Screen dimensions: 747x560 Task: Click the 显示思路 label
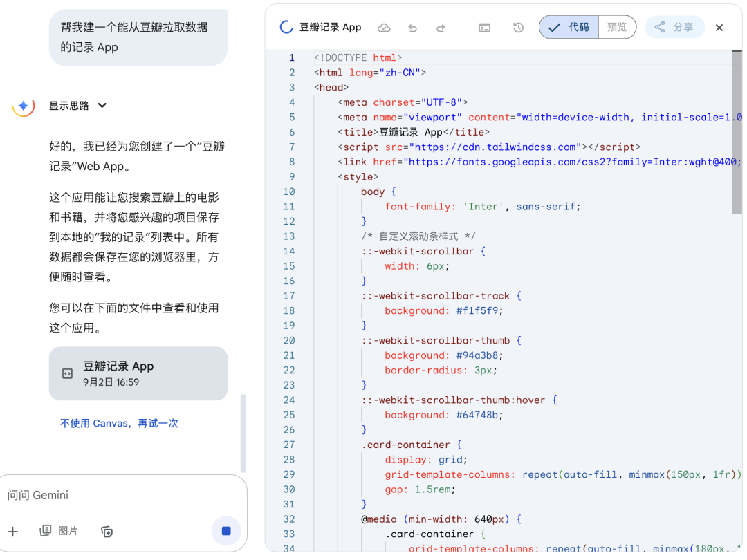[x=69, y=106]
